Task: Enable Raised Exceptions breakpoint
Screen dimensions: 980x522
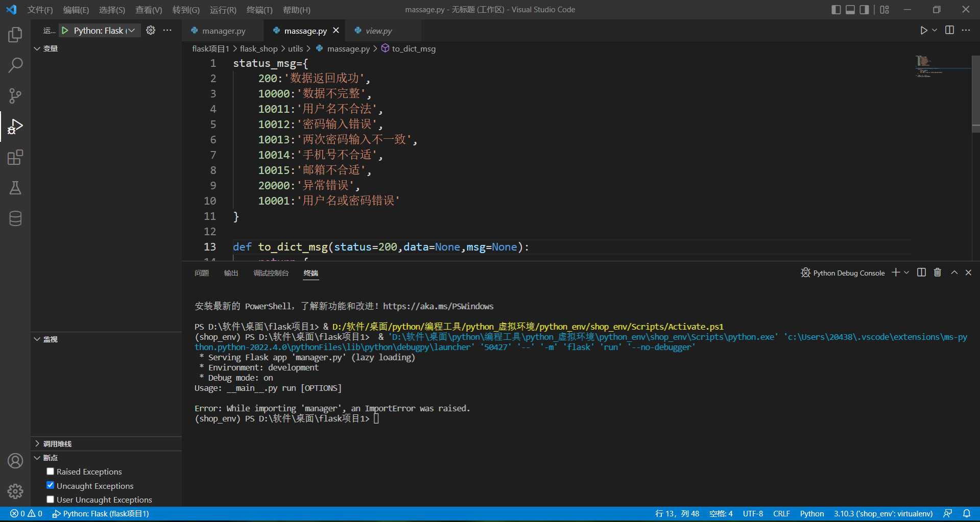Action: pos(50,471)
